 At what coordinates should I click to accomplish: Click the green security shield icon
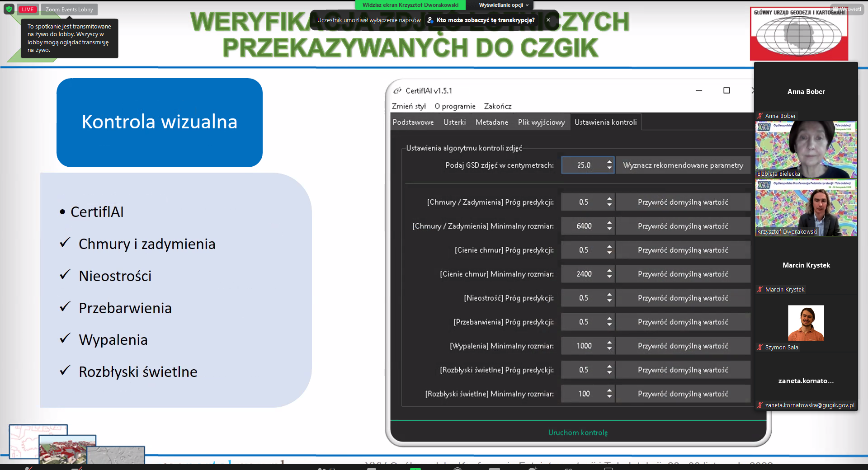click(x=9, y=9)
